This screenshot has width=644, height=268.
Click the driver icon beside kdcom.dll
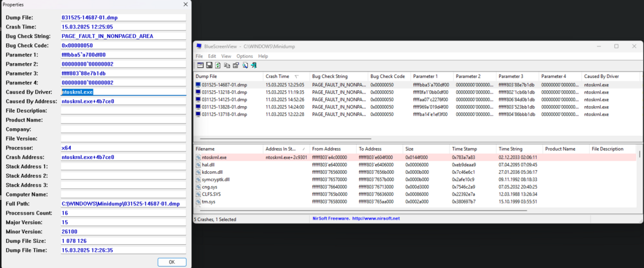[198, 172]
